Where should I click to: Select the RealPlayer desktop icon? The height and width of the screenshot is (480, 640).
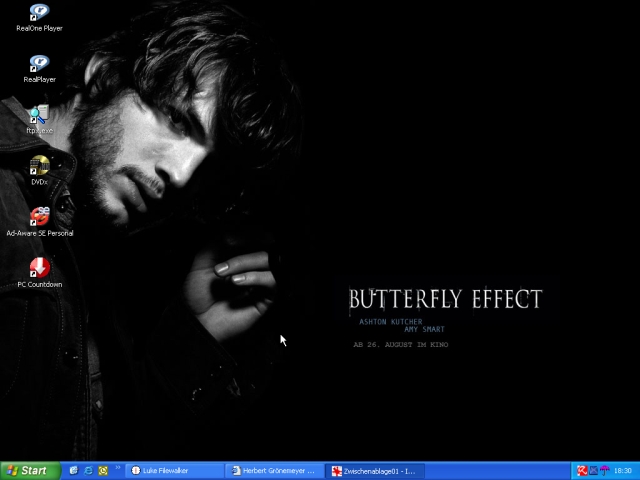pos(39,65)
